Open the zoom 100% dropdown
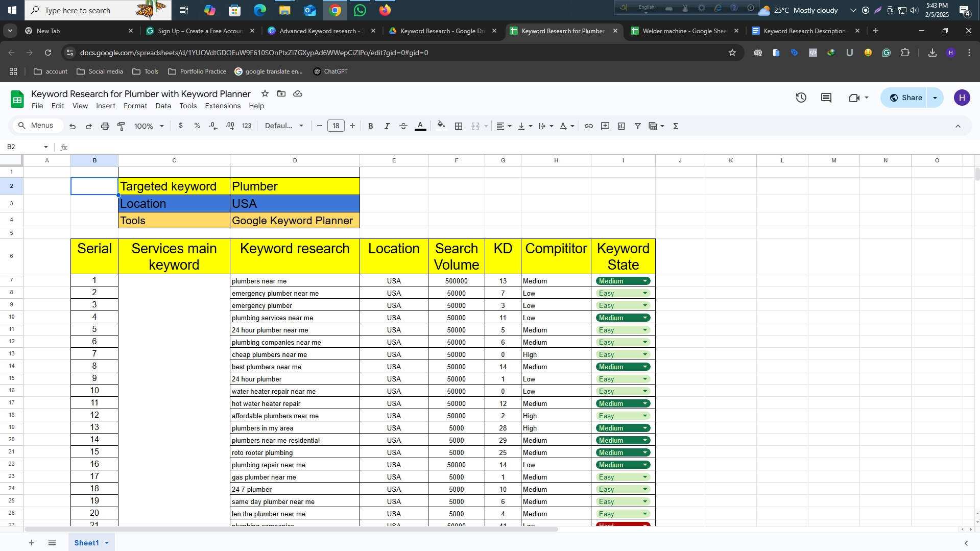980x551 pixels. 149,126
